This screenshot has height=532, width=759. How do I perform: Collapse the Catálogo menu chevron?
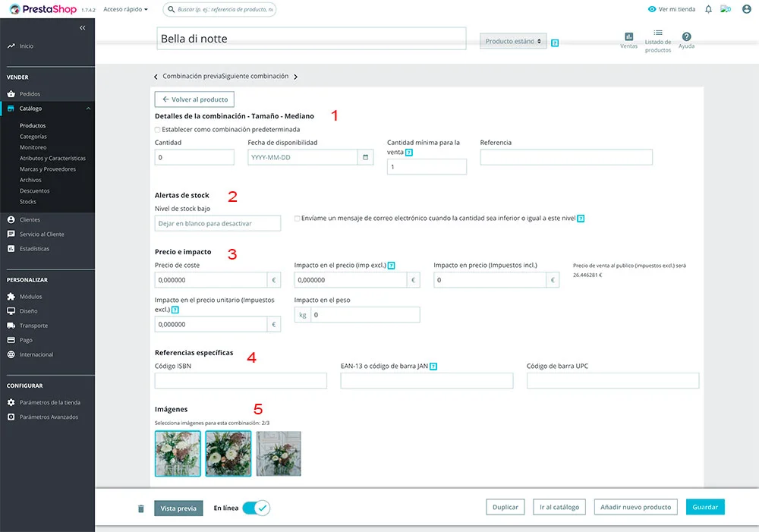tap(88, 109)
